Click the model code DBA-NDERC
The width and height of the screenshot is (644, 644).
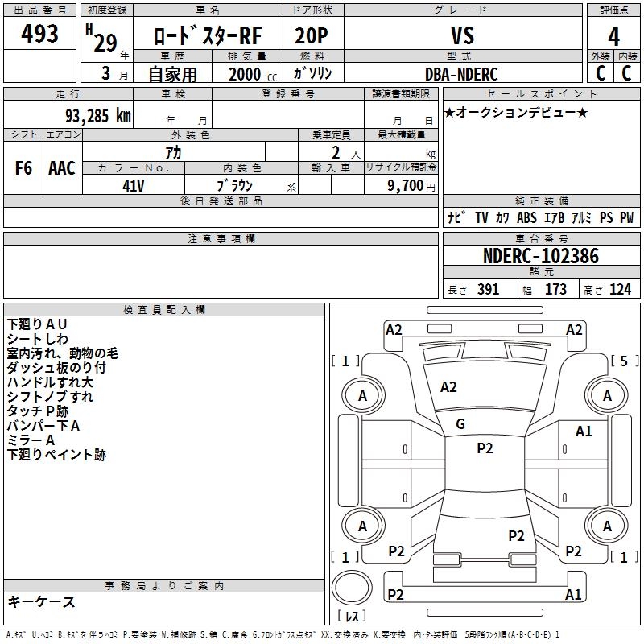point(461,74)
